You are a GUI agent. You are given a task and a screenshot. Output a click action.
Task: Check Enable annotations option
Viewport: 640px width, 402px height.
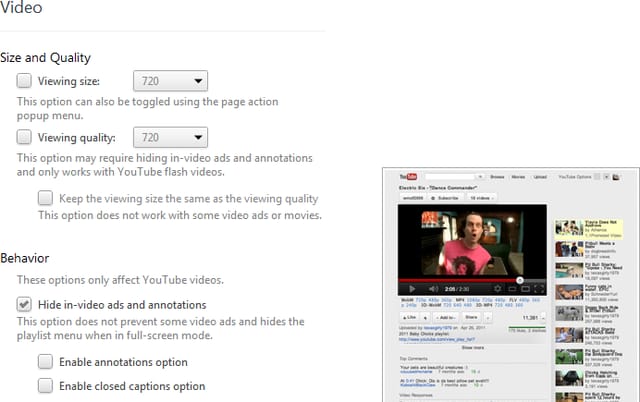coord(45,362)
